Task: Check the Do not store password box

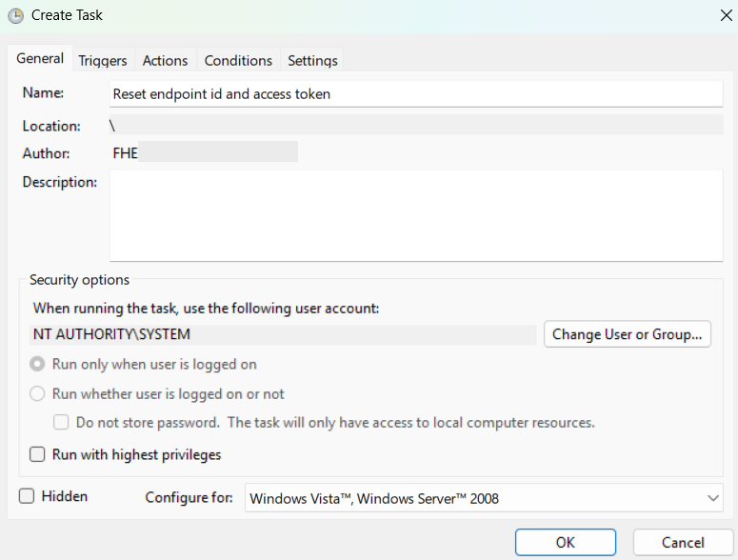Action: click(x=61, y=422)
